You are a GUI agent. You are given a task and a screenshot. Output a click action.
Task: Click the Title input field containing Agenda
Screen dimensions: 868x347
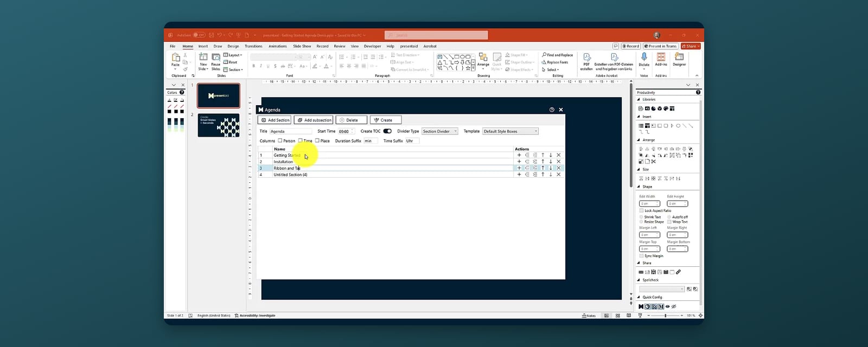pyautogui.click(x=291, y=131)
